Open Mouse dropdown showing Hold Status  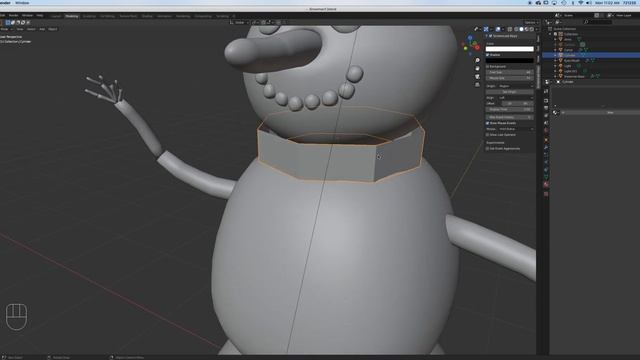[x=516, y=129]
